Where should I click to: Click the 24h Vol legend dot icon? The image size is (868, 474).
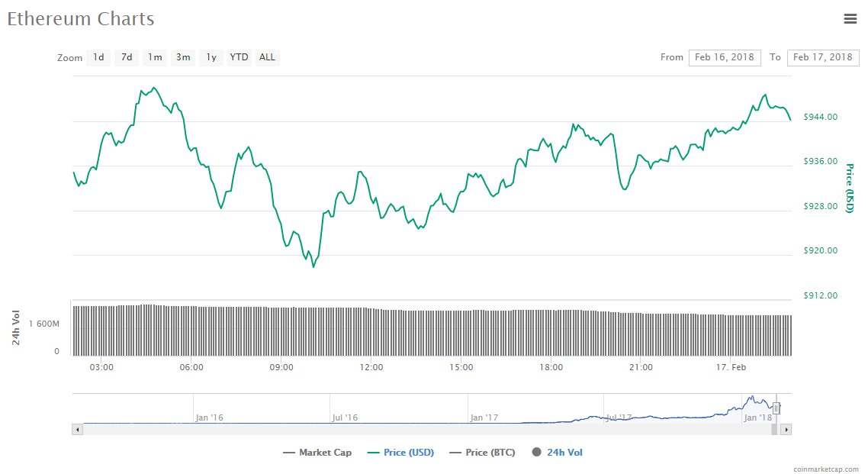536,452
